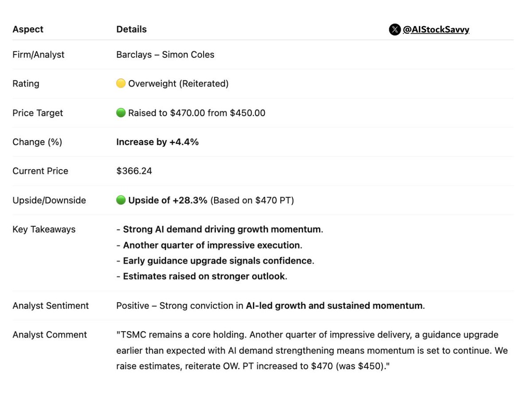Click the Details column header

click(131, 29)
